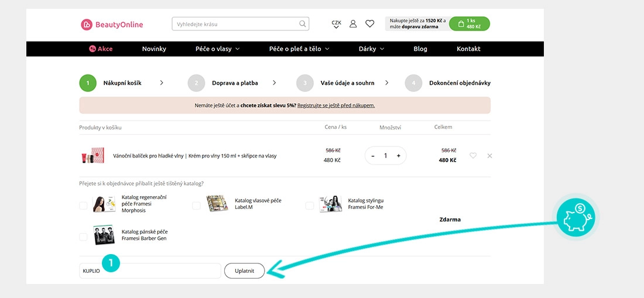Image resolution: width=644 pixels, height=298 pixels.
Task: Open the user account icon
Action: [x=353, y=24]
